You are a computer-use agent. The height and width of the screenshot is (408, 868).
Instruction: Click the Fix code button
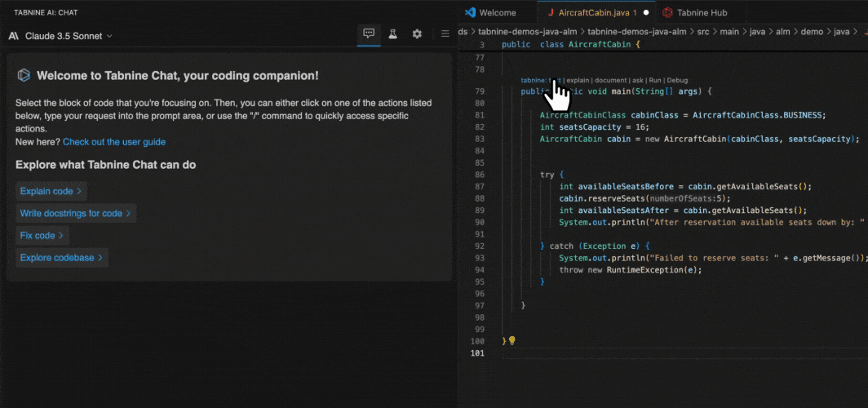(42, 235)
